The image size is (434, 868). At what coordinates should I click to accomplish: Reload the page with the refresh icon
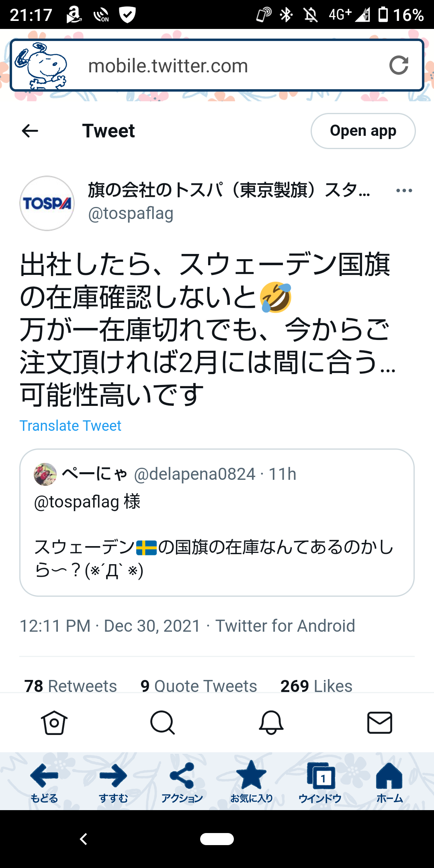399,66
